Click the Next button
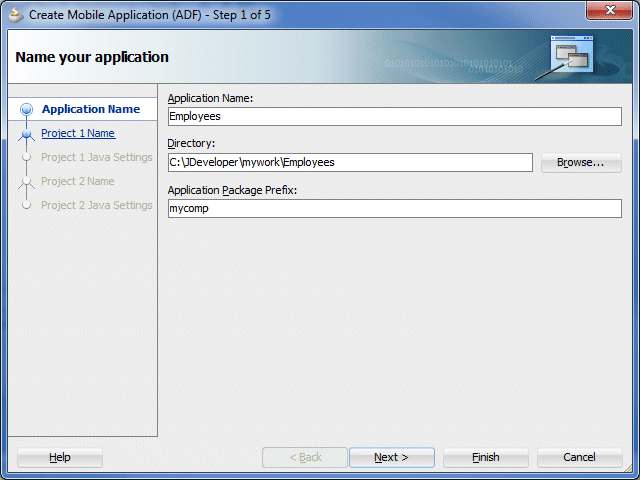 391,457
